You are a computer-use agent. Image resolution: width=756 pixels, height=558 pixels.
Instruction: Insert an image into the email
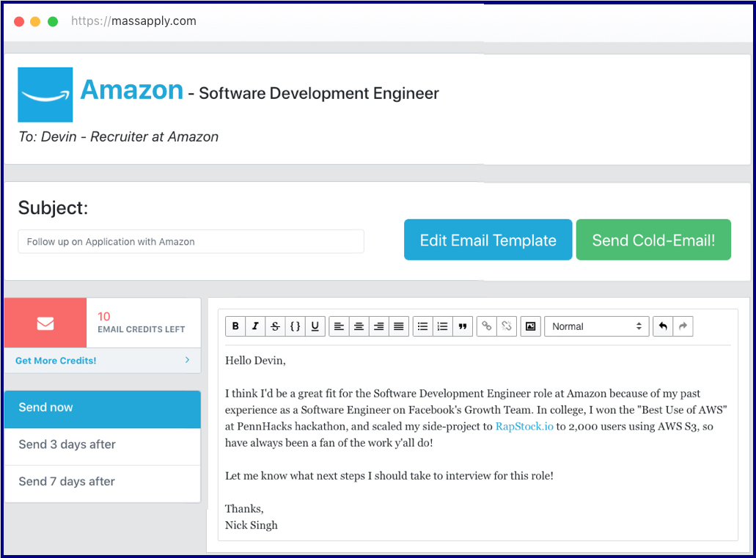click(x=530, y=326)
